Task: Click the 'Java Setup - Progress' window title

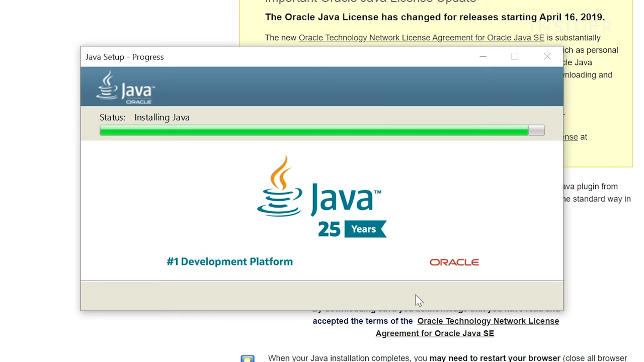Action: [125, 57]
